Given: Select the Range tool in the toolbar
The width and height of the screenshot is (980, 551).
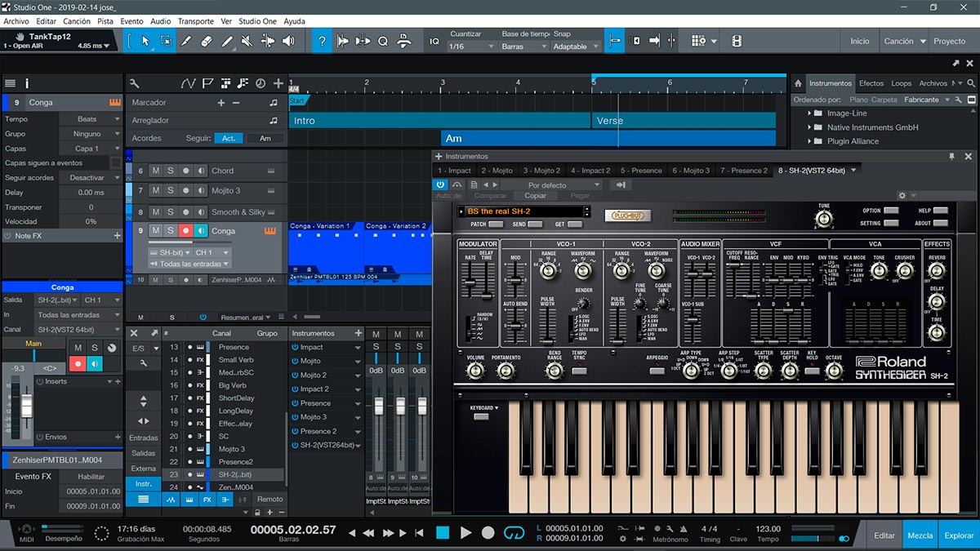Looking at the screenshot, I should (166, 41).
